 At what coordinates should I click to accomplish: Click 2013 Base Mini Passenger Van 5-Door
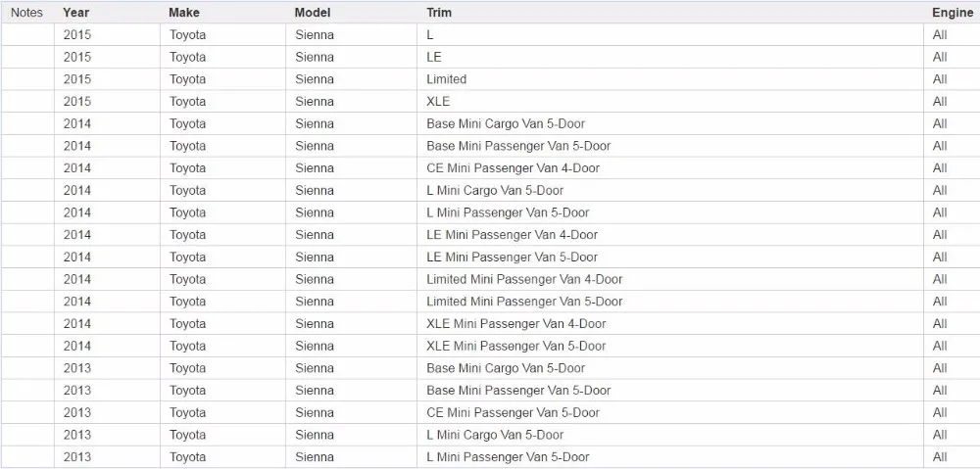pyautogui.click(x=518, y=391)
